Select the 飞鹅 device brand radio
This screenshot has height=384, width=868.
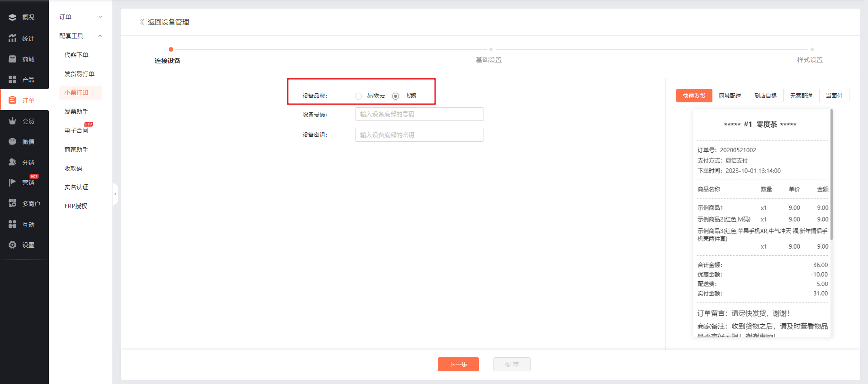[x=395, y=96]
